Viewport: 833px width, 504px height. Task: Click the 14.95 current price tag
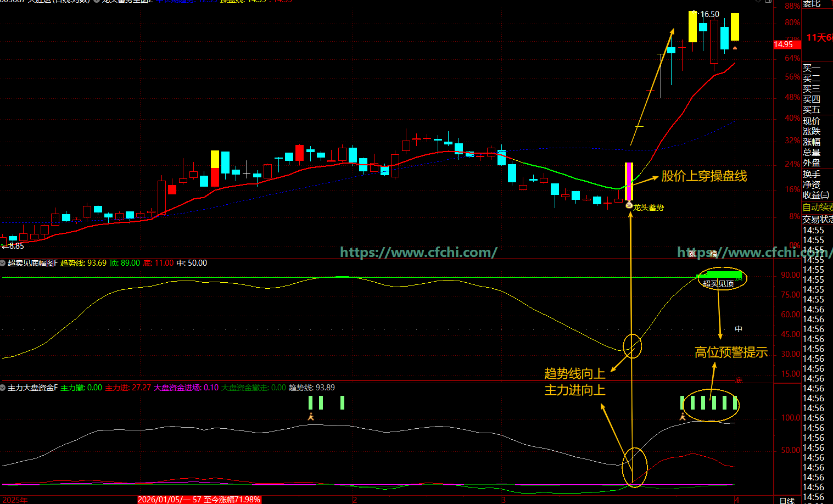click(x=787, y=44)
